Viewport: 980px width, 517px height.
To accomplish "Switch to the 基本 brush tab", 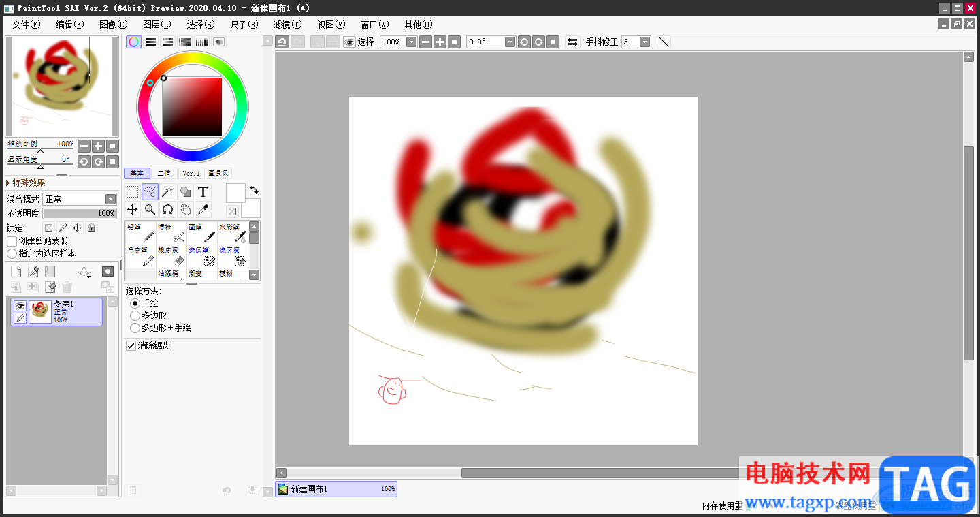I will (x=137, y=174).
